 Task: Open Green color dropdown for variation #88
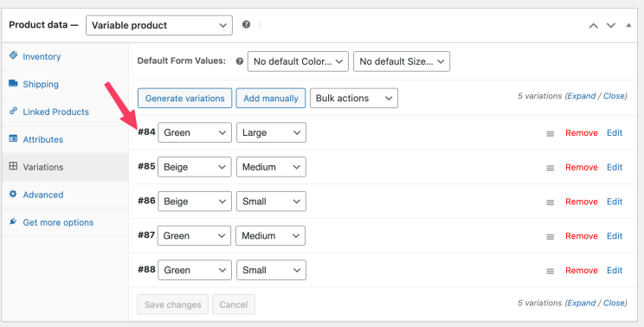[195, 270]
